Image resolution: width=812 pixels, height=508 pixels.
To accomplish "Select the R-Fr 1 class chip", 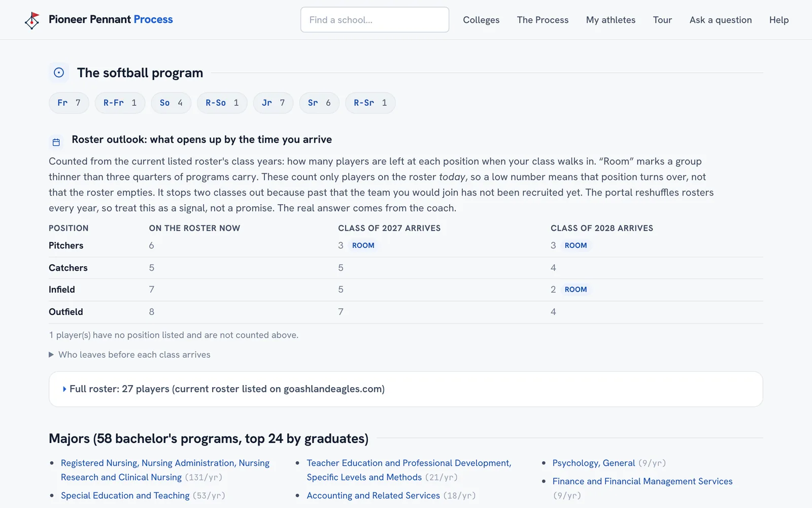I will pos(120,103).
